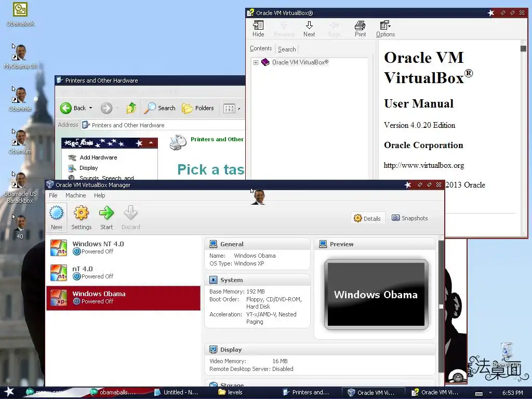Toggle Folders pane in Explorer toolbar
532x399 pixels.
[198, 108]
